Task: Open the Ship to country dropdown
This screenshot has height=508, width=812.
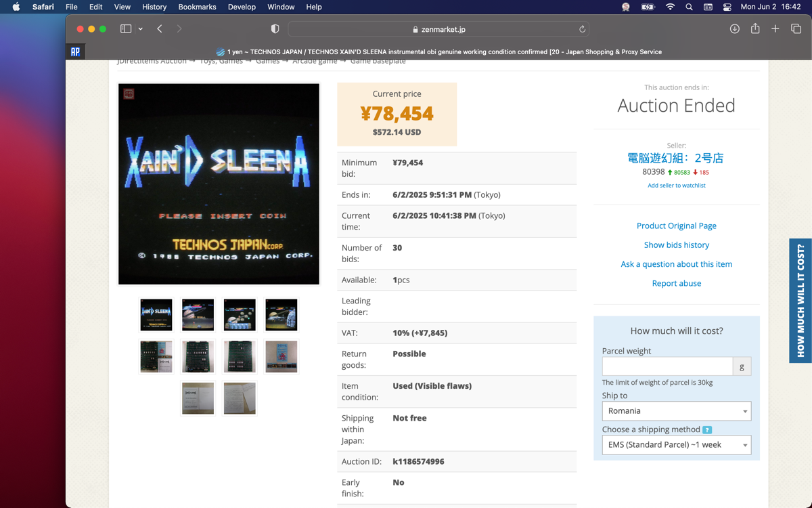Action: [x=677, y=411]
